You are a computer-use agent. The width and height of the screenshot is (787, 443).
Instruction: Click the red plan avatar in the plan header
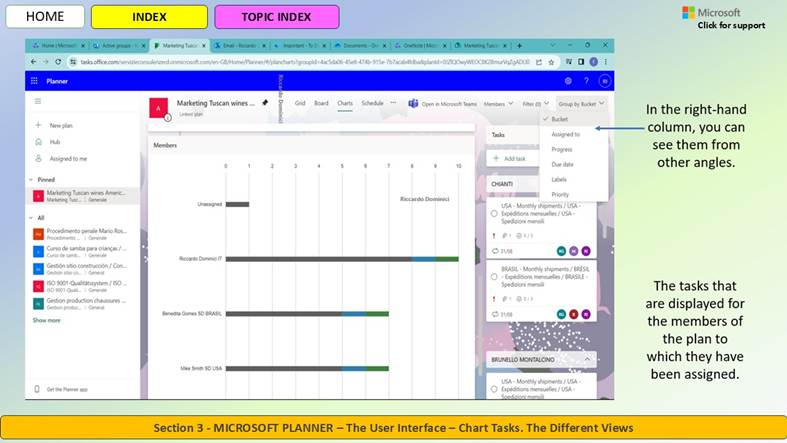(159, 108)
